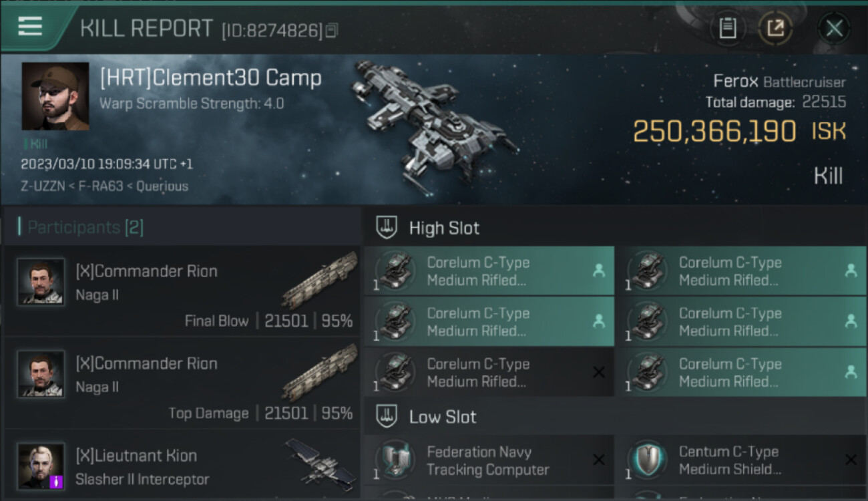Click the clipboard report icon
The image size is (868, 501).
coord(727,29)
